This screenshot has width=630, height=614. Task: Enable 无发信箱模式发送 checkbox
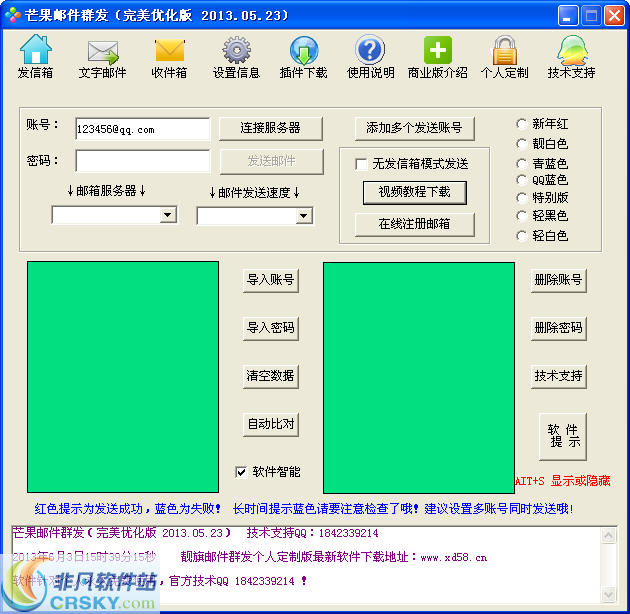pos(361,164)
